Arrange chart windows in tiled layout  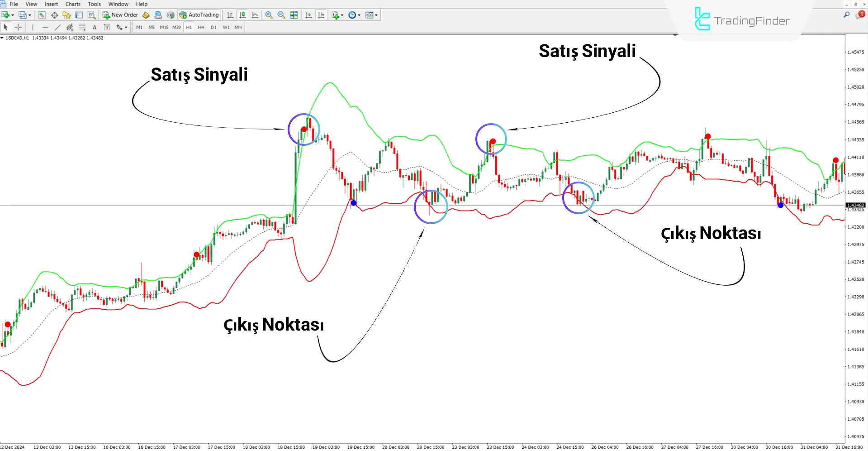pyautogui.click(x=294, y=15)
